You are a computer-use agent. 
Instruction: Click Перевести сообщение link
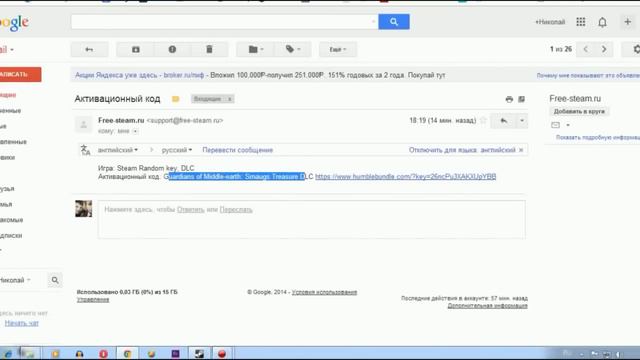pyautogui.click(x=238, y=150)
